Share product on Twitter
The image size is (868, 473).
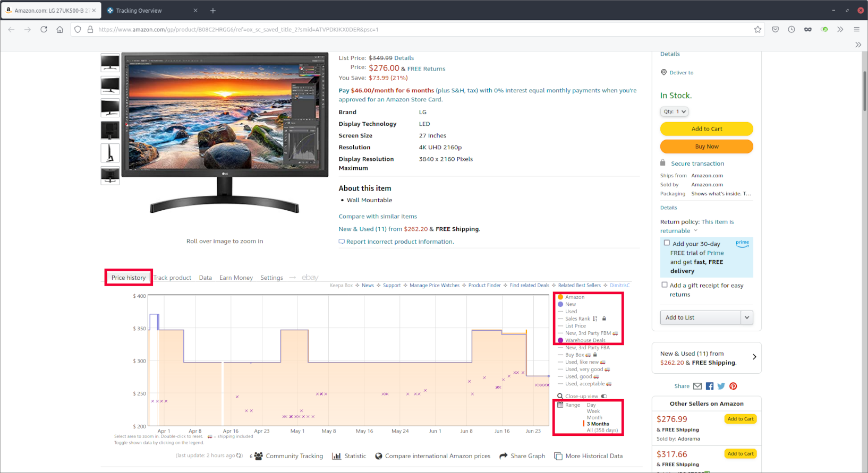[721, 386]
